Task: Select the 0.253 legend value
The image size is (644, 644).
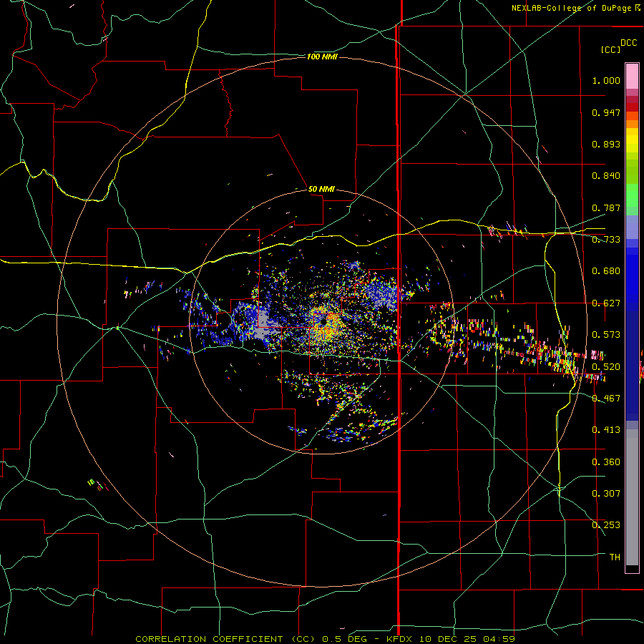Action: point(606,525)
